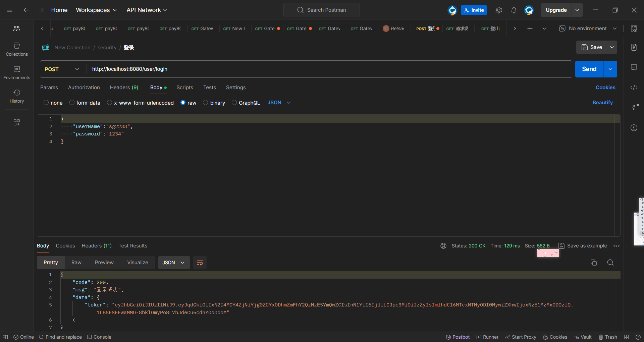This screenshot has width=644, height=342.
Task: Open the GET New request tab
Action: pos(234,28)
